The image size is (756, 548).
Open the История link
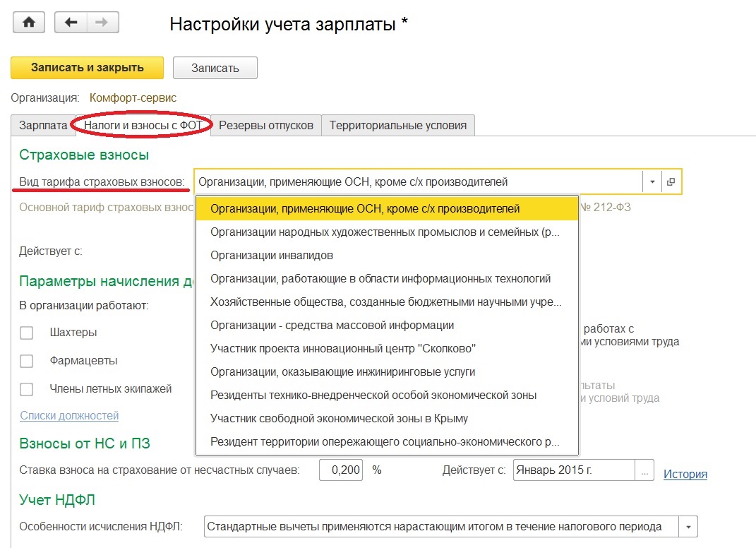(685, 474)
